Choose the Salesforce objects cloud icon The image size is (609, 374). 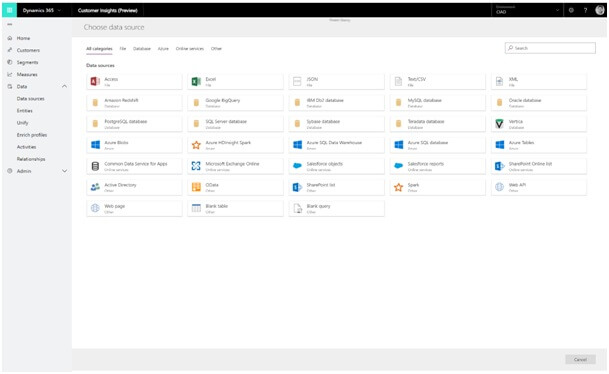[297, 166]
